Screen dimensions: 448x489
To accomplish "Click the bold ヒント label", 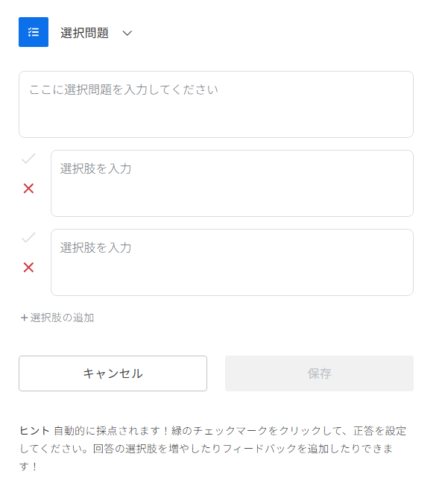I will (x=34, y=431).
